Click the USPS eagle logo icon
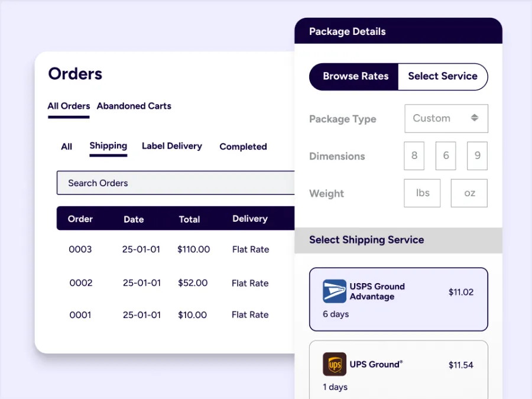This screenshot has width=532, height=399. pos(335,291)
